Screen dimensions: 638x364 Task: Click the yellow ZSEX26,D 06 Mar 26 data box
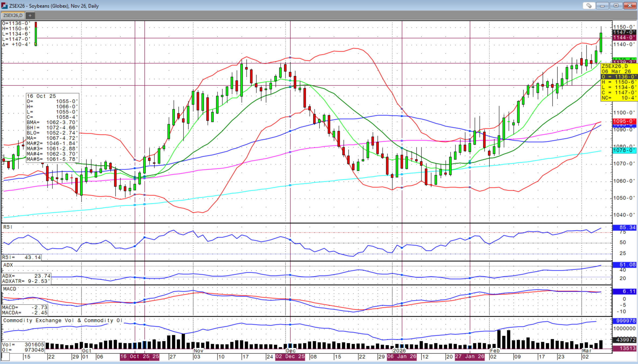coord(619,82)
